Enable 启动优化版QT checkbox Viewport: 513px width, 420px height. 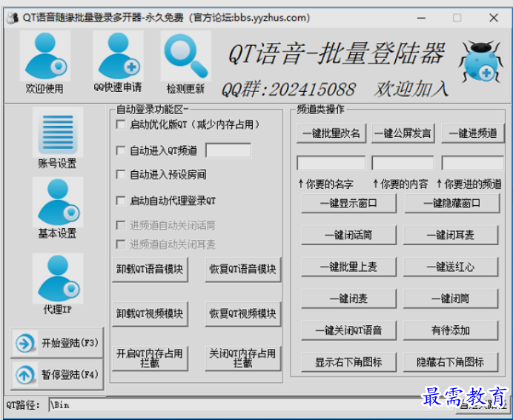click(x=121, y=124)
